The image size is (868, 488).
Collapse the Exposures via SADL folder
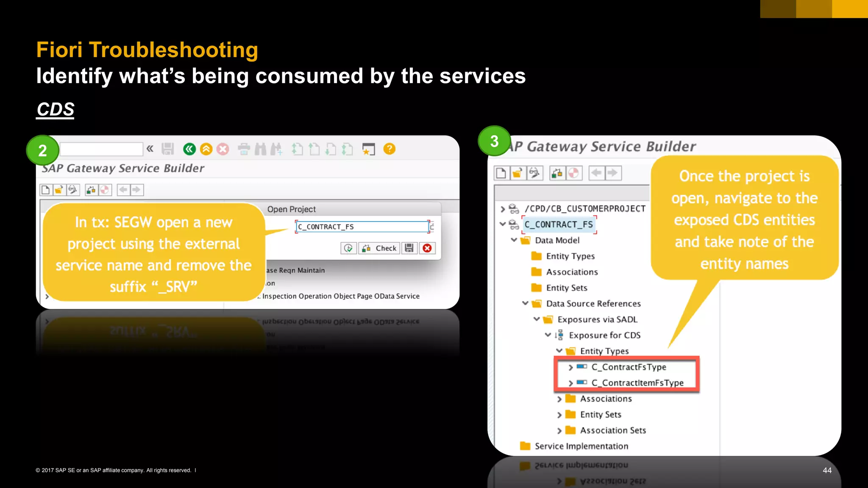point(537,319)
